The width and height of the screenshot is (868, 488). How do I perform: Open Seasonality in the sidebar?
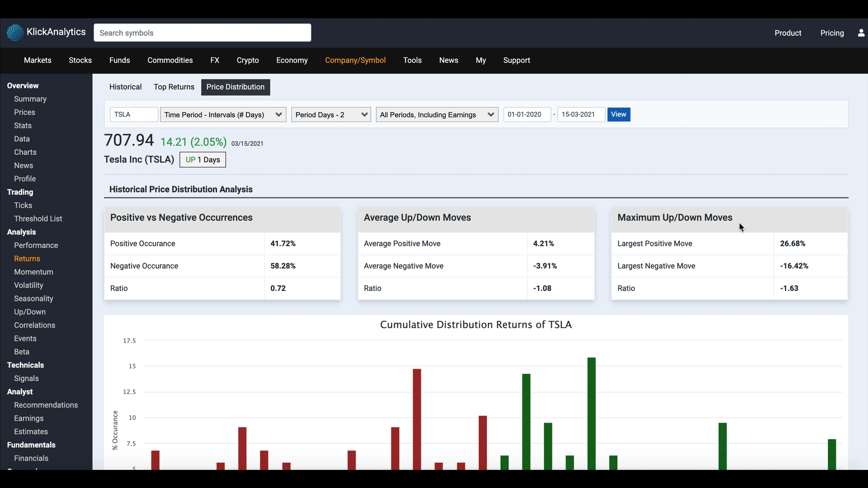click(33, 299)
